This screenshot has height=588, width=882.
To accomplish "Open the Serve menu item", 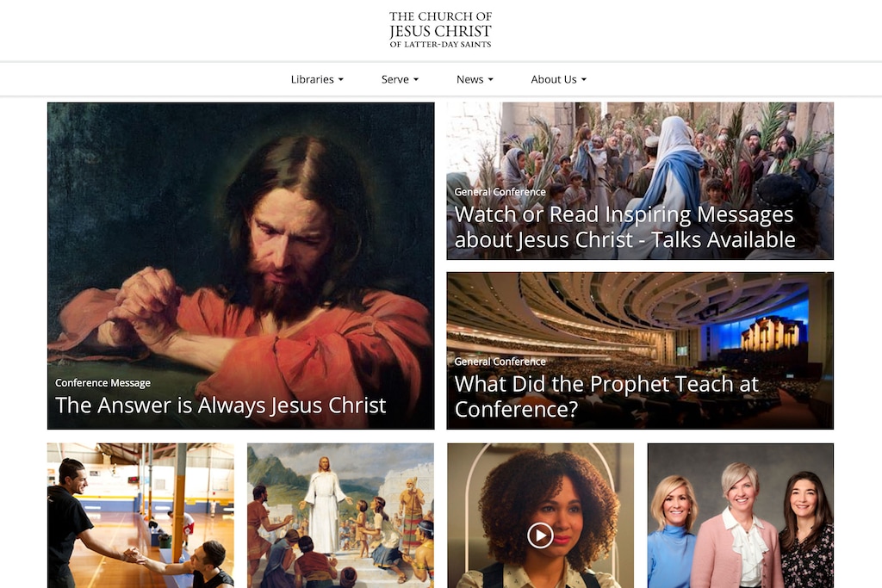I will click(400, 79).
